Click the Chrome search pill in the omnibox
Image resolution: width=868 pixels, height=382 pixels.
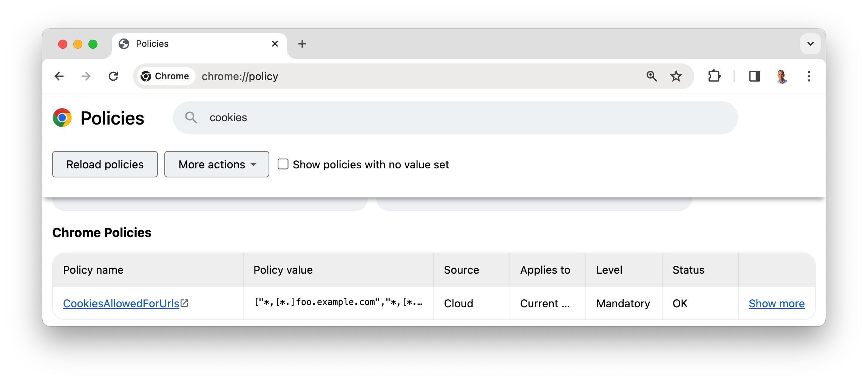click(165, 76)
